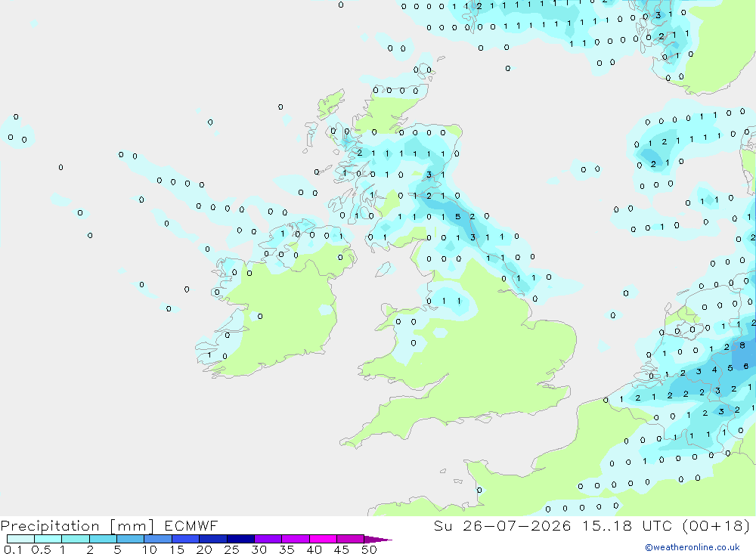756x554 pixels.
Task: Click the 1–2 mm legend color swatch
Action: tap(75, 539)
